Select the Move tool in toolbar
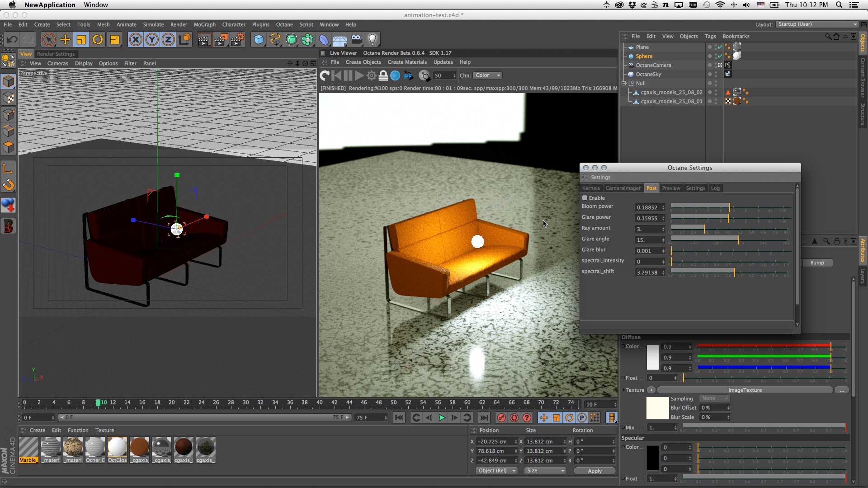868x488 pixels. (65, 40)
